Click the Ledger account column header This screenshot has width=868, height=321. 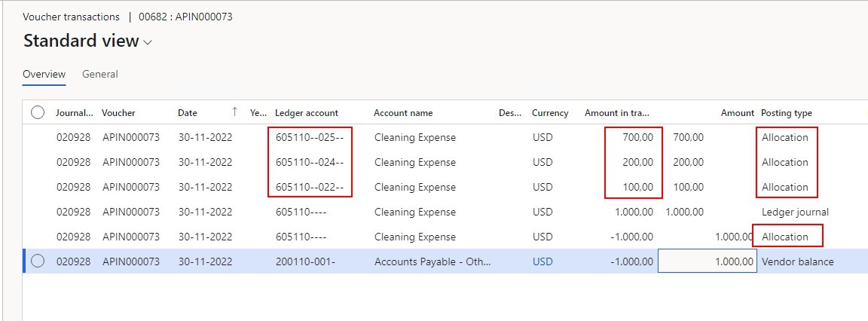point(307,113)
